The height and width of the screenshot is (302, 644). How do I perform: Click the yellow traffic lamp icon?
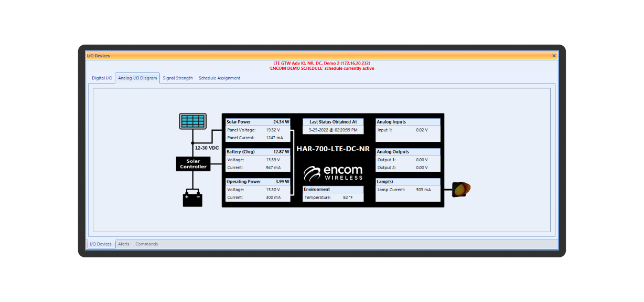point(461,190)
